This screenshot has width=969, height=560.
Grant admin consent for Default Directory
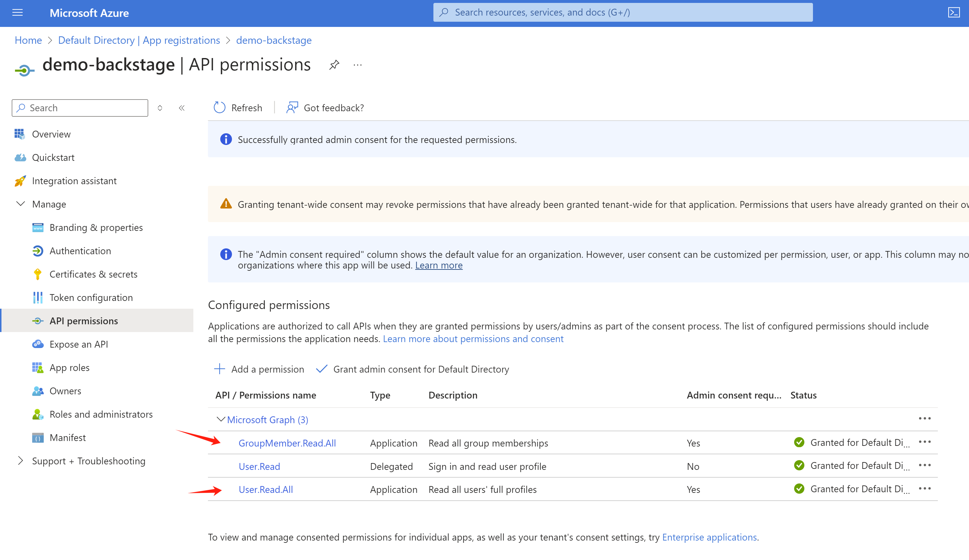413,369
